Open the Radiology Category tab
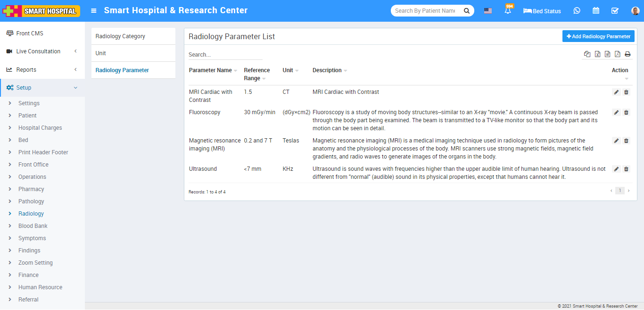The width and height of the screenshot is (644, 310). pos(120,36)
